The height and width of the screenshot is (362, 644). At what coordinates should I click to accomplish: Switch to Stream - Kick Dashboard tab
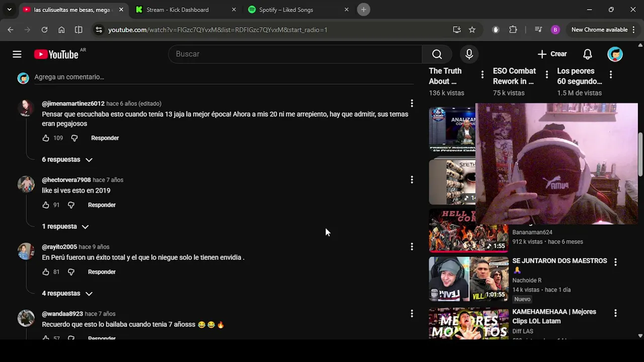[178, 10]
